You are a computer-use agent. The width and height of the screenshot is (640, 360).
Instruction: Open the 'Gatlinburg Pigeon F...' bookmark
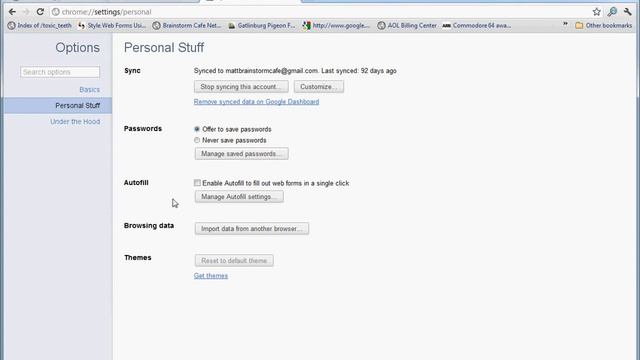tap(262, 25)
